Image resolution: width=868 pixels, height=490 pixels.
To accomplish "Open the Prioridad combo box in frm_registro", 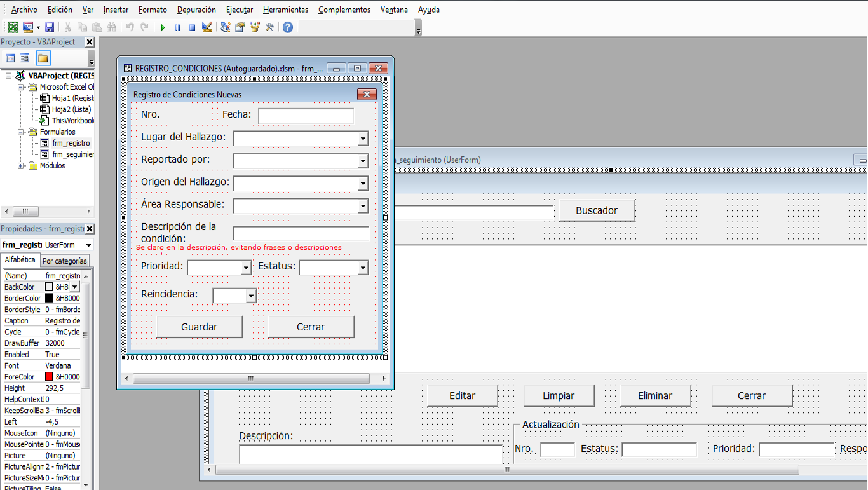I will tap(246, 268).
